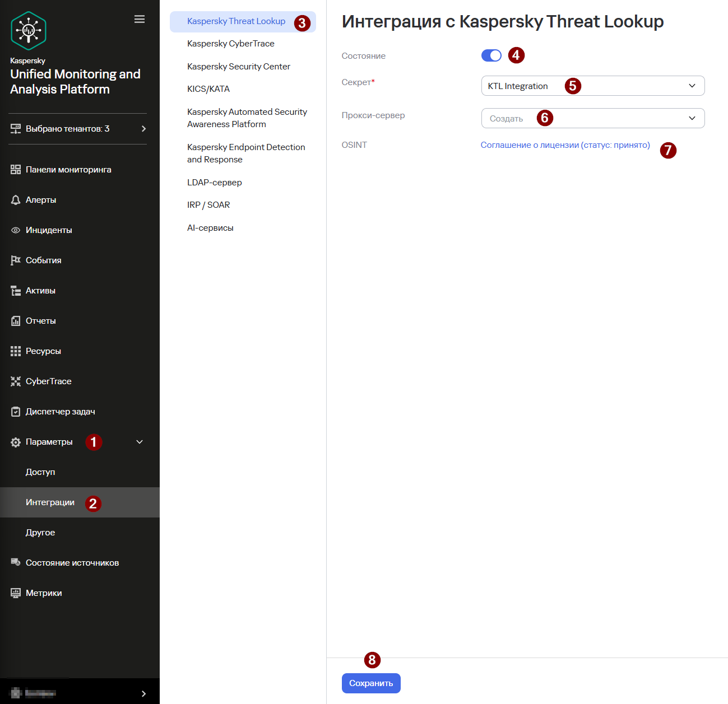Click the assets icon for Активы
Viewport: 728px width, 704px height.
pyautogui.click(x=16, y=291)
